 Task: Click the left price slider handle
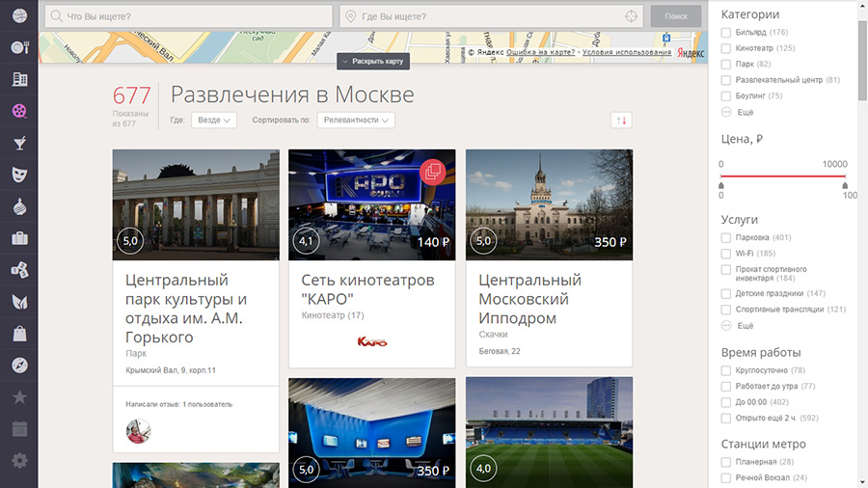tap(720, 186)
